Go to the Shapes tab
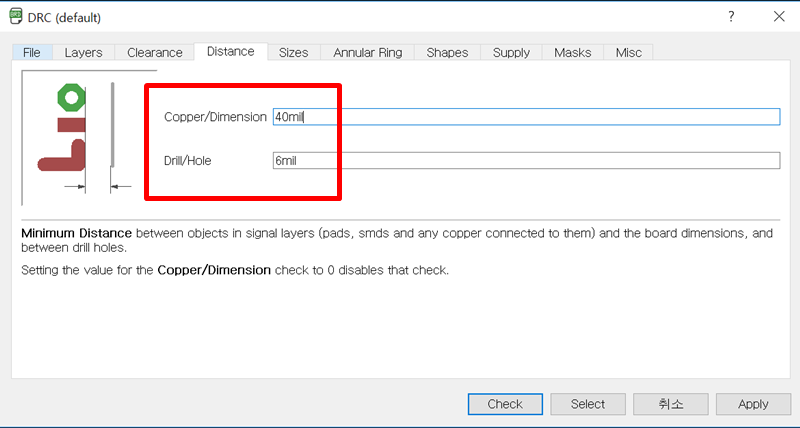This screenshot has height=428, width=800. (447, 52)
